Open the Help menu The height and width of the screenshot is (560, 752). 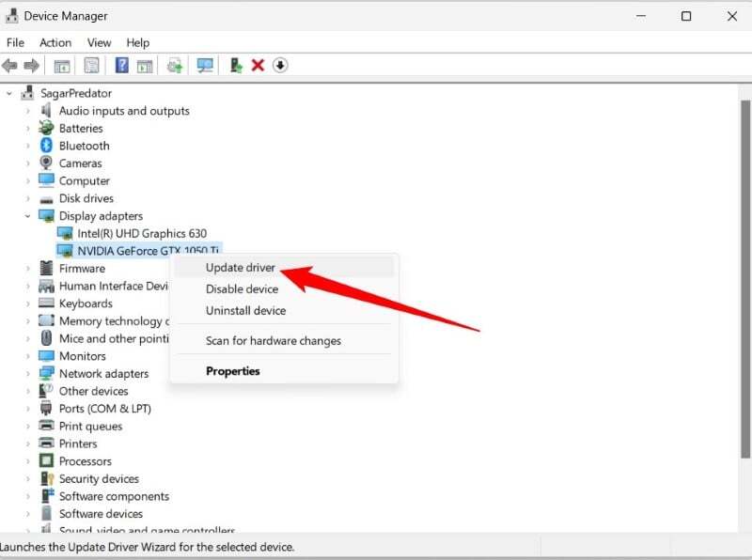137,42
